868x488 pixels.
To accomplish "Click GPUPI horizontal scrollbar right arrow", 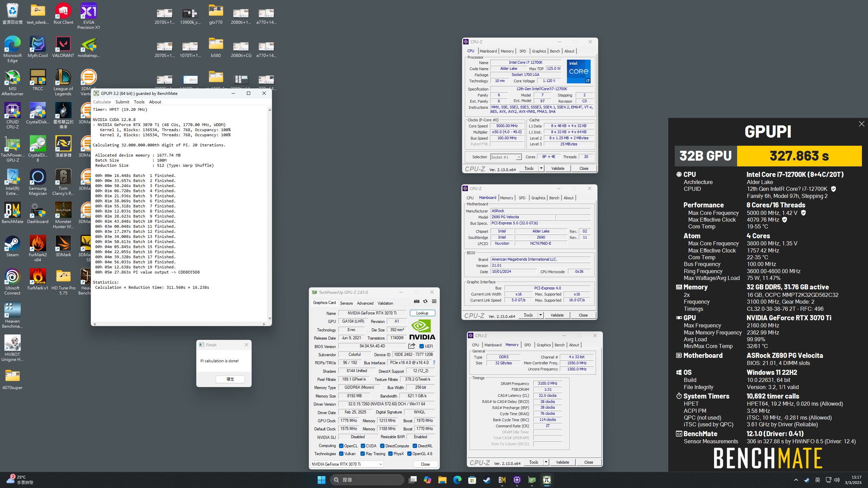I will 264,324.
